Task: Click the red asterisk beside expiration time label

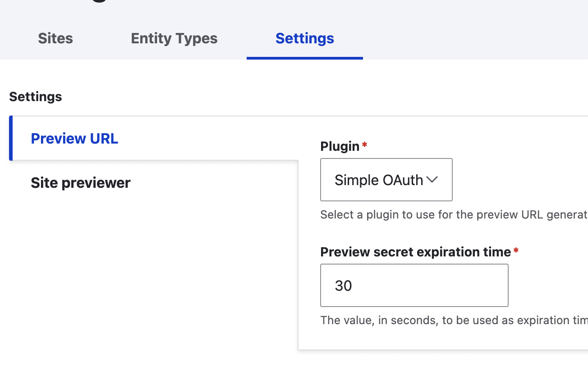Action: tap(516, 251)
